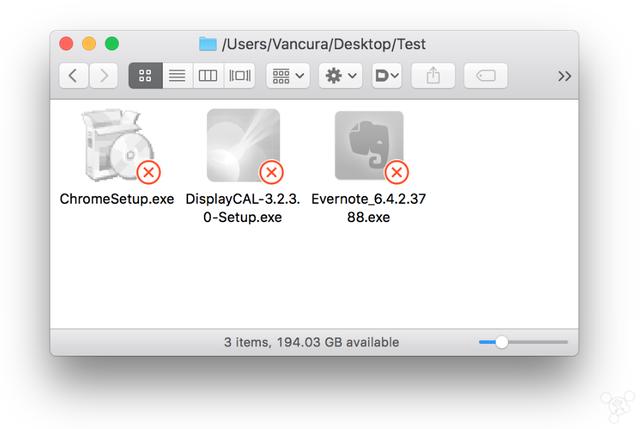The image size is (640, 429).
Task: Select the ChromeSetup.exe file icon
Action: 117,145
